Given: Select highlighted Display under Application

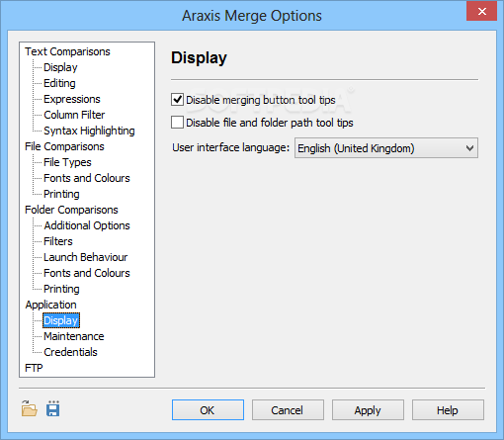Looking at the screenshot, I should [61, 320].
